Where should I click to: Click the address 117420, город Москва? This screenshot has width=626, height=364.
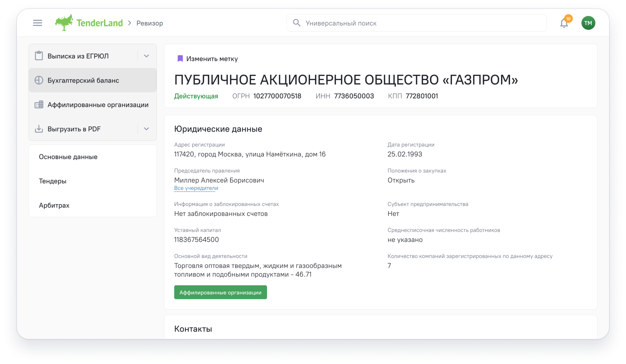click(x=250, y=154)
